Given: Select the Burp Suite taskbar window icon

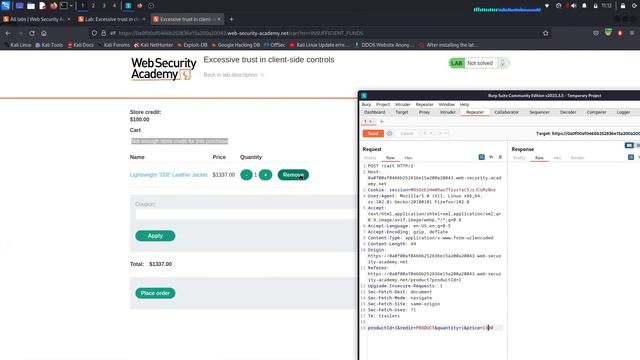Looking at the screenshot, I should pyautogui.click(x=128, y=6).
